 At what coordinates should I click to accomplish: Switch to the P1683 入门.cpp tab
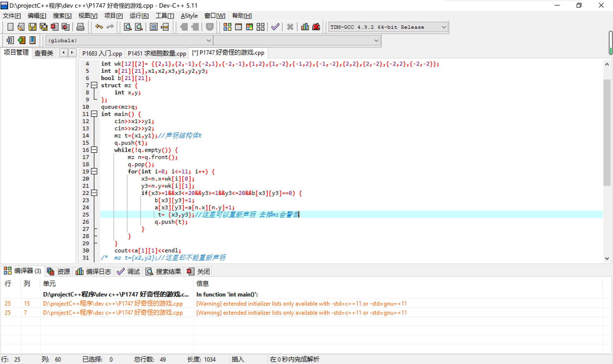click(x=102, y=53)
